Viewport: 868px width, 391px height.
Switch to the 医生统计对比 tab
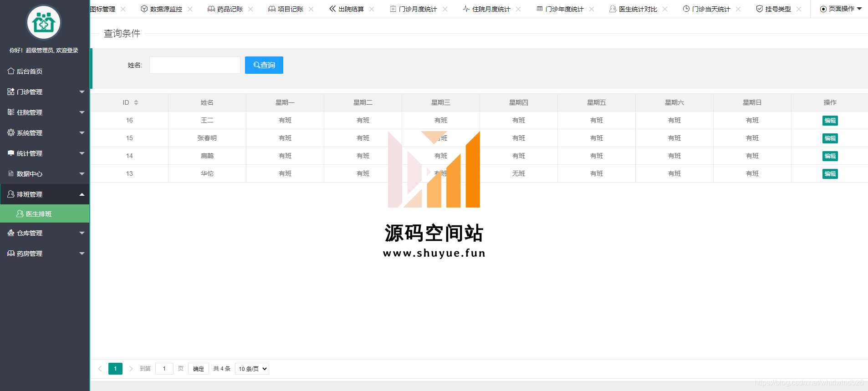638,9
